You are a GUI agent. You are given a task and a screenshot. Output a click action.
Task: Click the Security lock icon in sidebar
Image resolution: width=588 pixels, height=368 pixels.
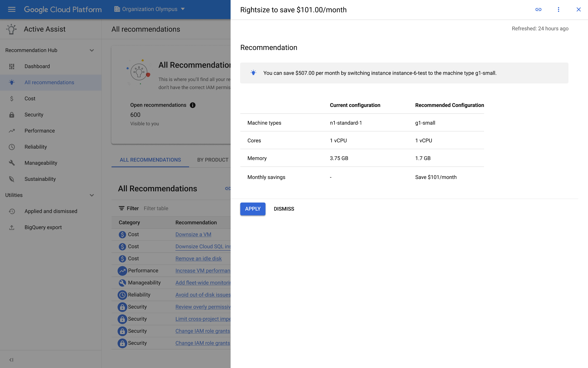(x=12, y=114)
